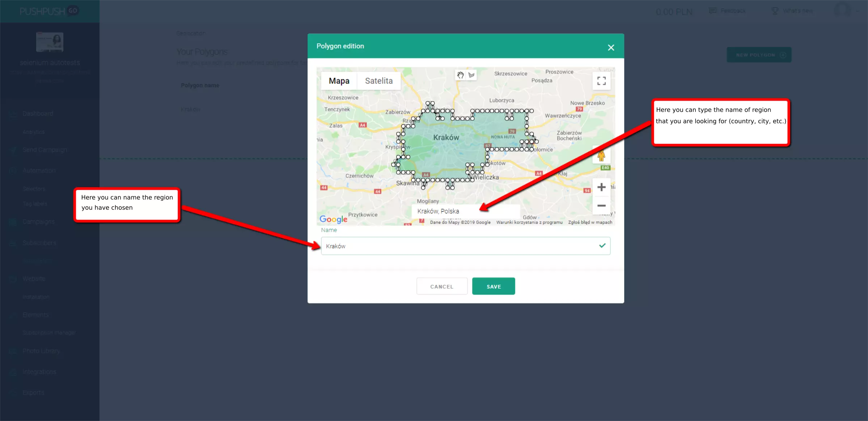The width and height of the screenshot is (868, 421).
Task: Zoom in the map with plus button
Action: point(601,187)
